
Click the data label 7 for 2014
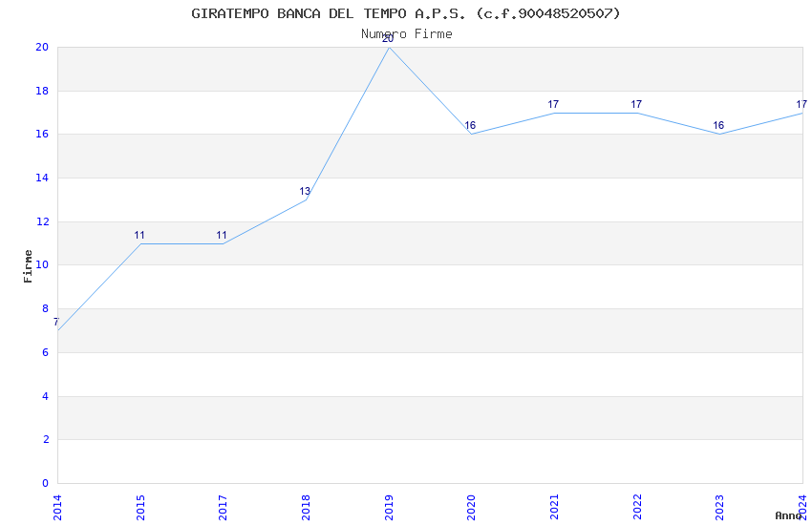point(56,322)
